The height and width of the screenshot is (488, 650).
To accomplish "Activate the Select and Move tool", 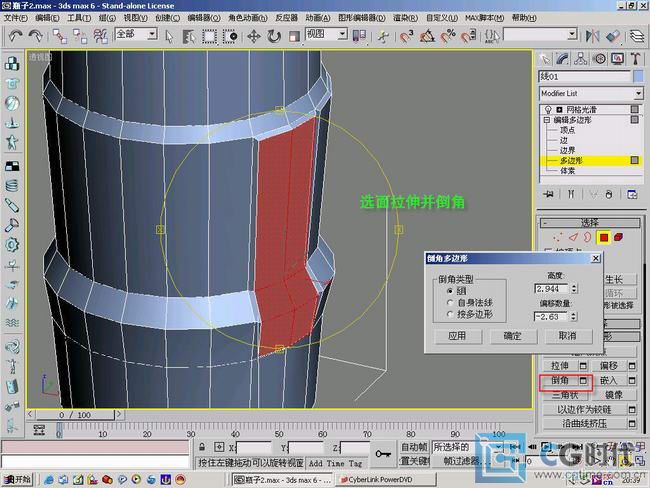I will point(254,36).
